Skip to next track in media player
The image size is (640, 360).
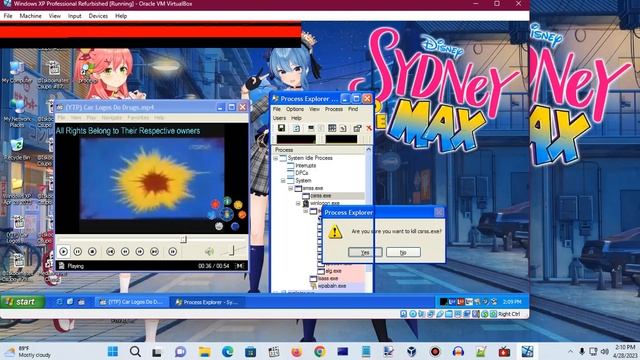pyautogui.click(x=154, y=251)
